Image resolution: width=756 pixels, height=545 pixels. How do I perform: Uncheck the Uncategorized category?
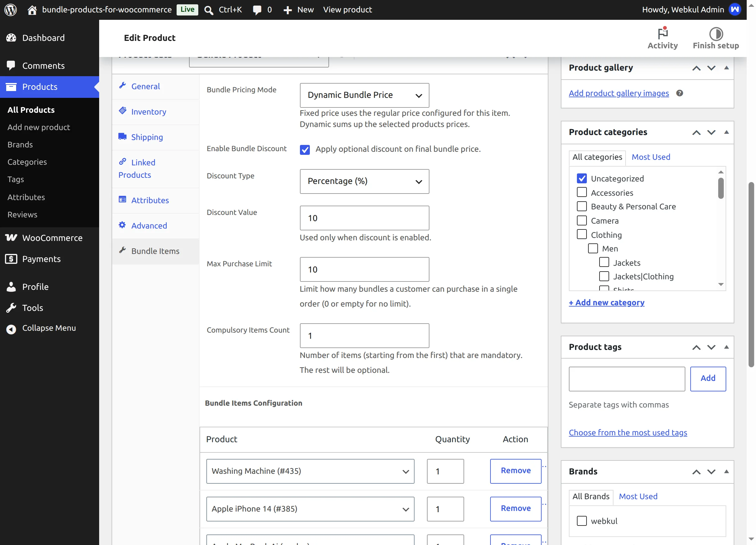[581, 178]
